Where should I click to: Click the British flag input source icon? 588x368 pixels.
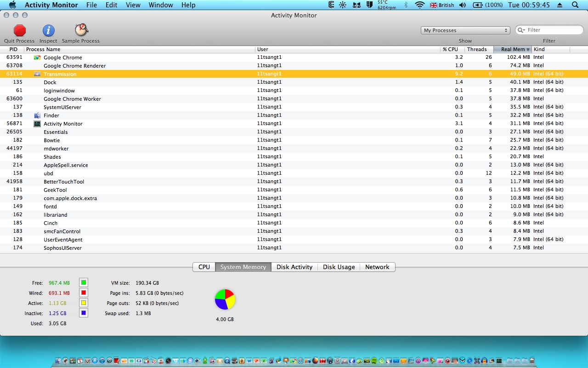point(434,5)
